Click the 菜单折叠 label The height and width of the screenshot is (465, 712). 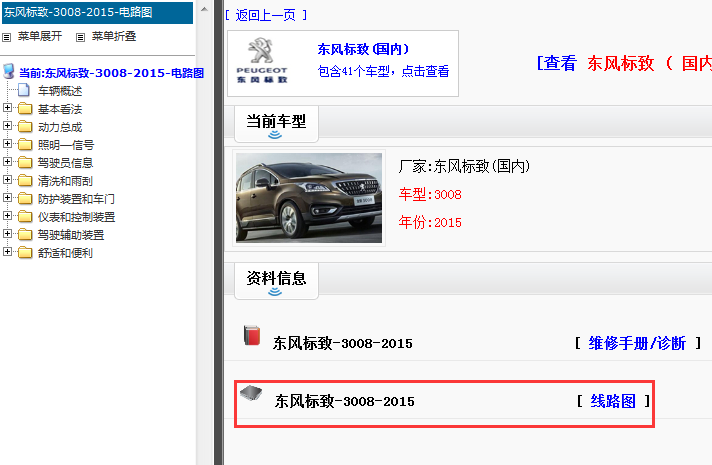[114, 36]
